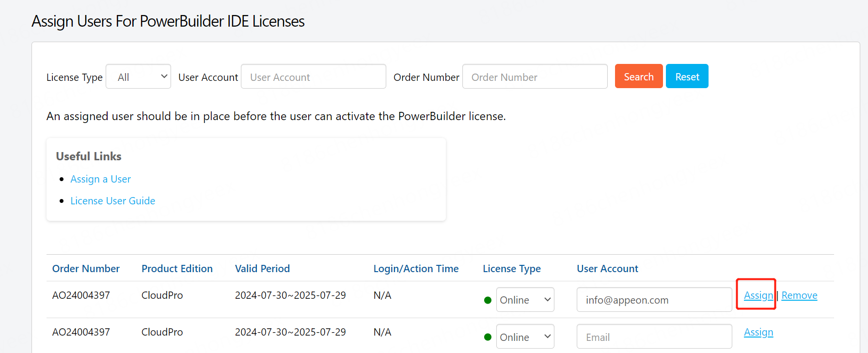Click Assign link in the second license row
868x353 pixels.
pos(758,332)
